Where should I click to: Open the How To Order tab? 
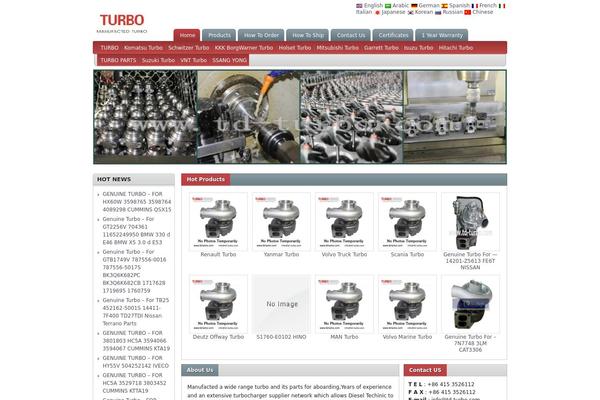[261, 35]
